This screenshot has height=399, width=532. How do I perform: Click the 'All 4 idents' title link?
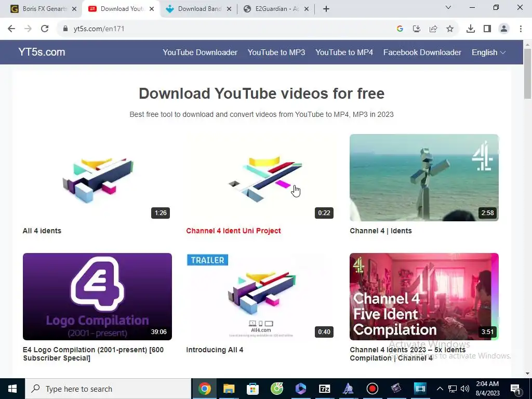42,231
